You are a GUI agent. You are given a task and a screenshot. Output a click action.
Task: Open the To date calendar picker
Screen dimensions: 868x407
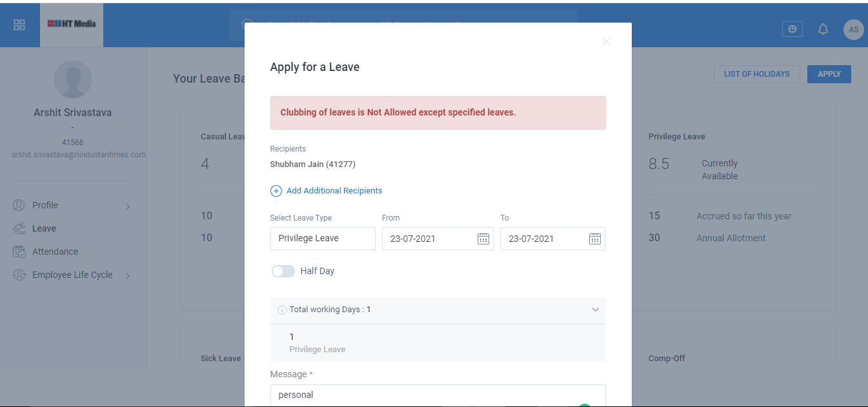[x=595, y=239]
